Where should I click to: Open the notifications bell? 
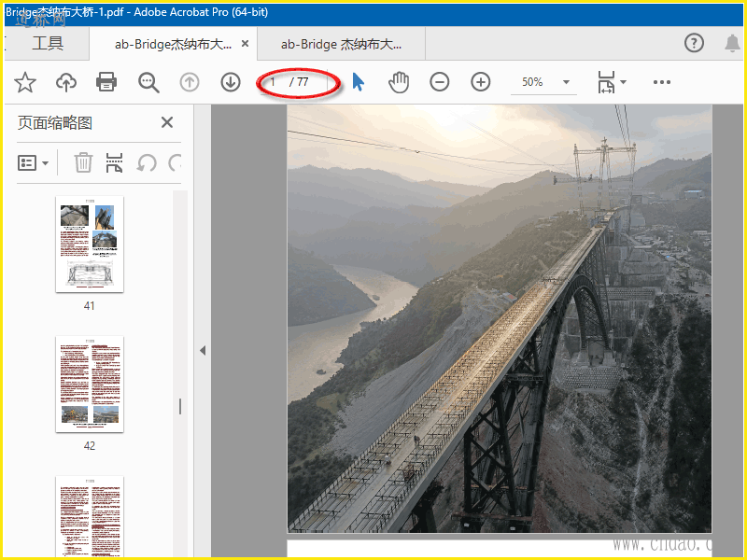point(732,43)
